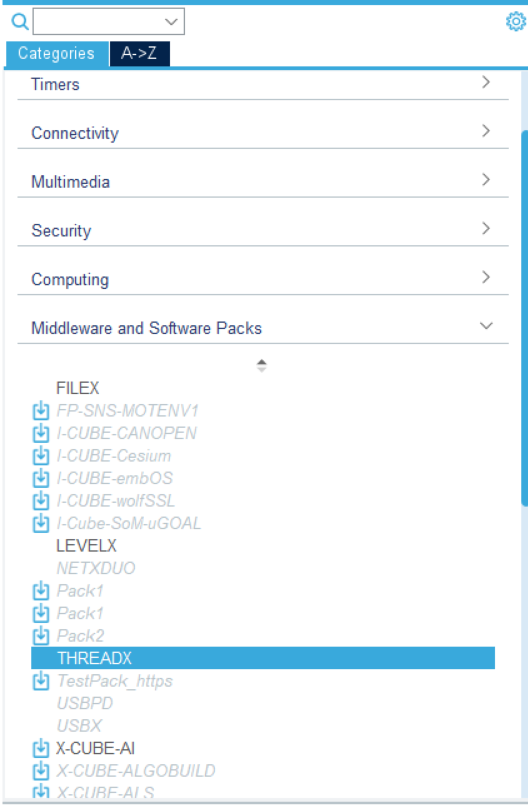Switch to the A->Z tab
Viewport: 528px width, 810px height.
click(139, 53)
